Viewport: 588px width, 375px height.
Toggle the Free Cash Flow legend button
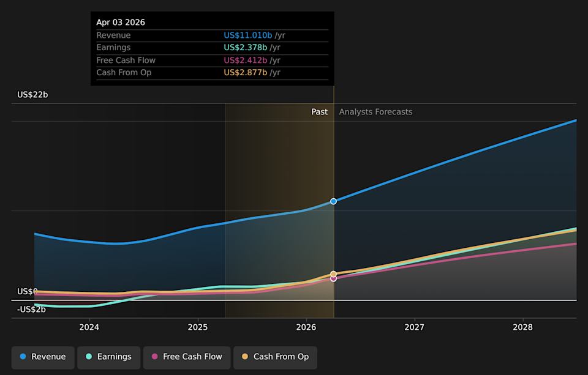[187, 357]
